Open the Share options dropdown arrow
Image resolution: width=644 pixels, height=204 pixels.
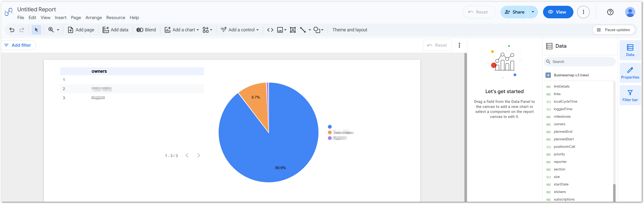pos(533,12)
